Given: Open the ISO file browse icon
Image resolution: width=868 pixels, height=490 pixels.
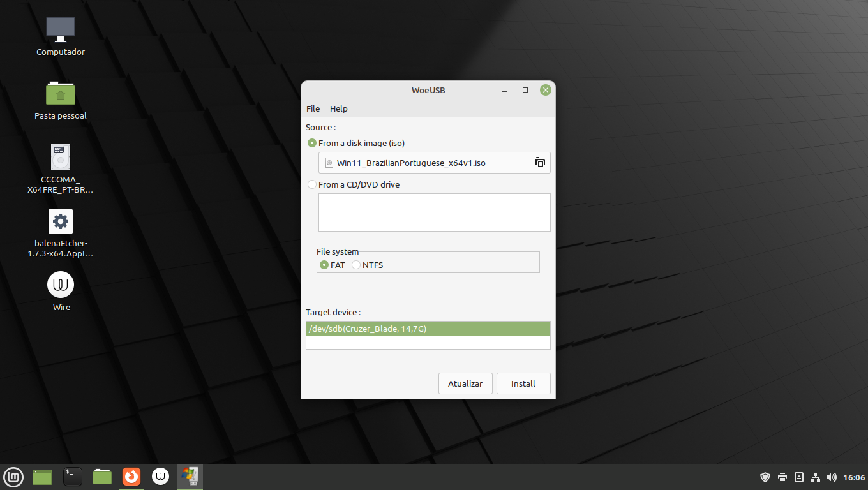Looking at the screenshot, I should (540, 163).
